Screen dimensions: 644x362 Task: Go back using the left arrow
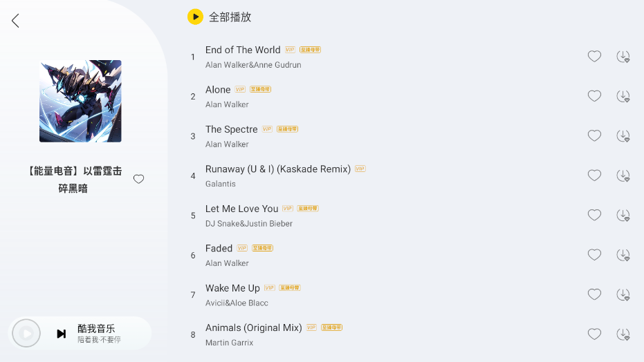pyautogui.click(x=15, y=21)
